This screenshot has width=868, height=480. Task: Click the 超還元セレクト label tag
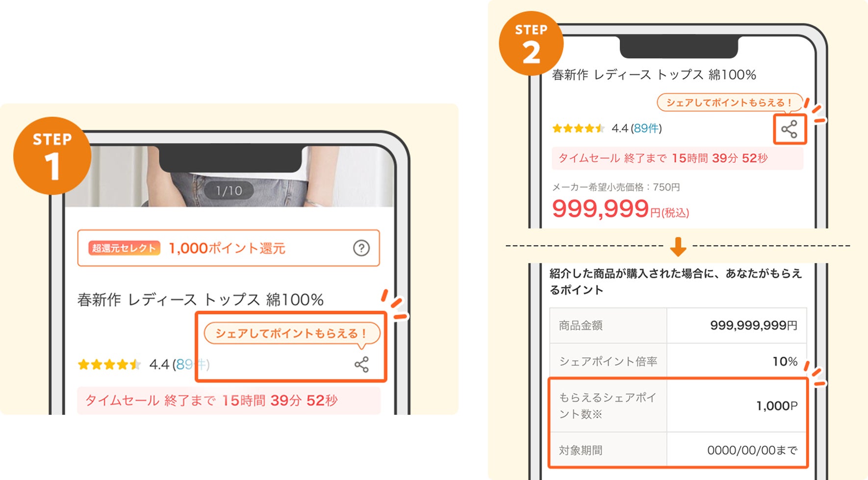[124, 248]
